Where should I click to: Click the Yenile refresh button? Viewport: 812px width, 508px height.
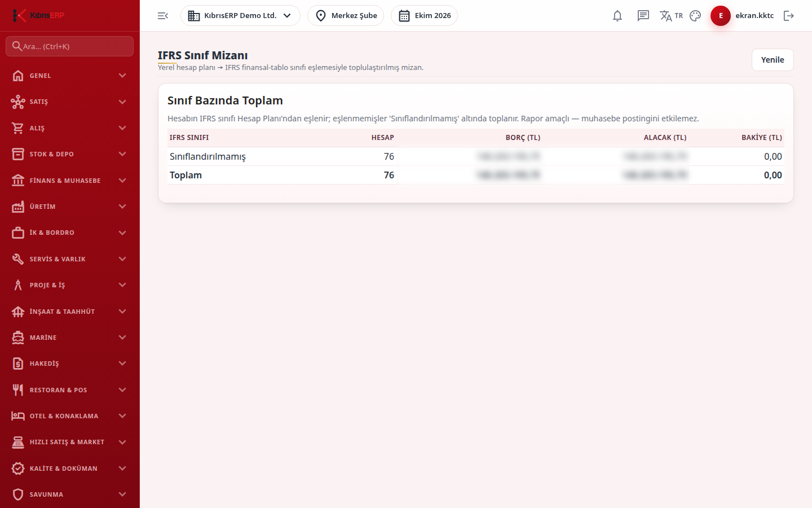[x=773, y=60]
